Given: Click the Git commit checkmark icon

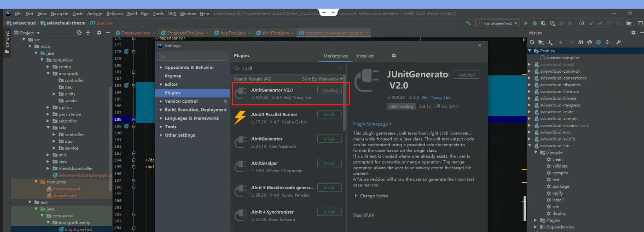Looking at the screenshot, I should [x=600, y=23].
